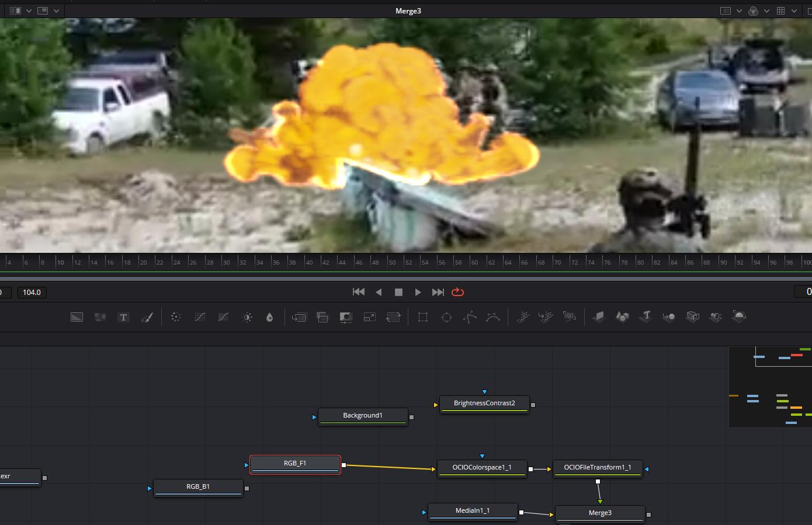The width and height of the screenshot is (812, 525).
Task: Add an Image Plane 3D tool
Action: pos(599,317)
